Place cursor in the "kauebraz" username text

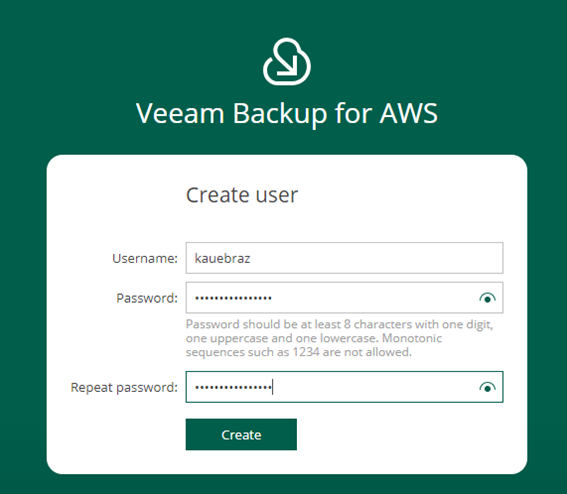pos(222,258)
